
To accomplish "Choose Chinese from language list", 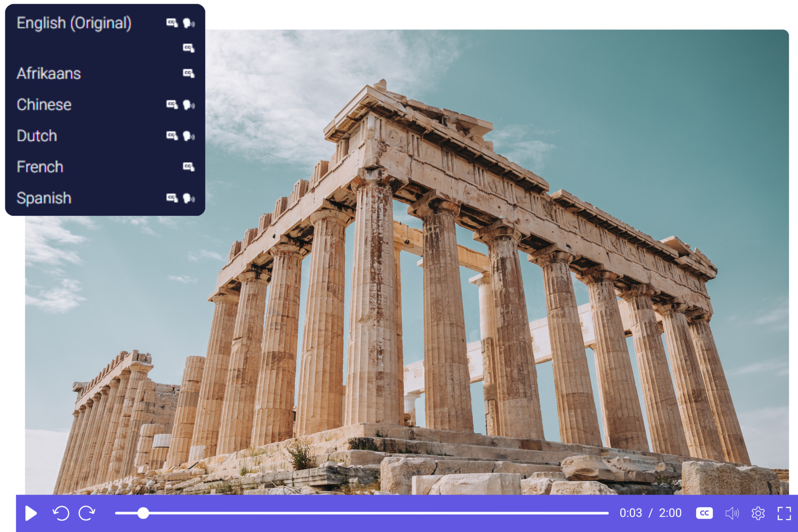I will [x=44, y=105].
